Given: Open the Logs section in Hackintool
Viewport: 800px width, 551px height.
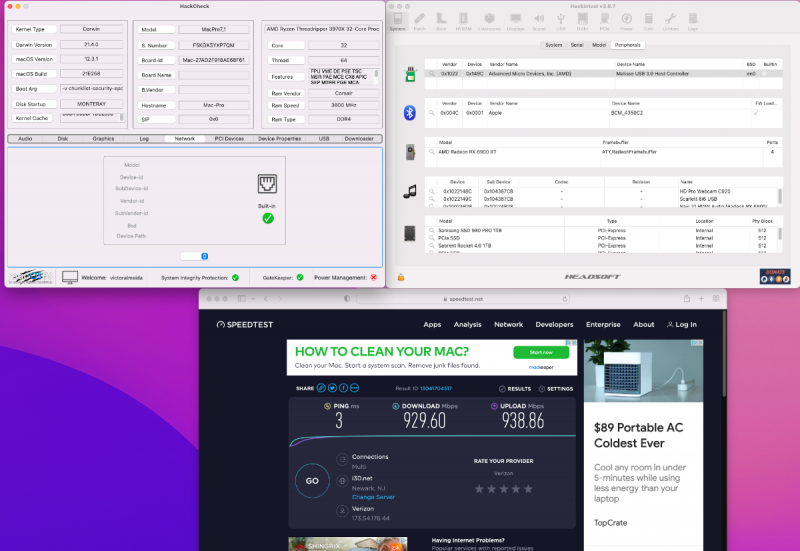Looking at the screenshot, I should [693, 21].
